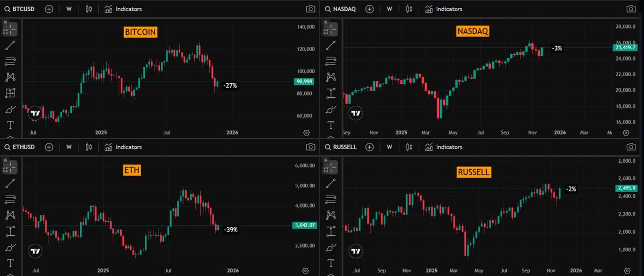Image resolution: width=644 pixels, height=276 pixels.
Task: Open chart settings gear on BTCUSD chart
Action: click(306, 133)
